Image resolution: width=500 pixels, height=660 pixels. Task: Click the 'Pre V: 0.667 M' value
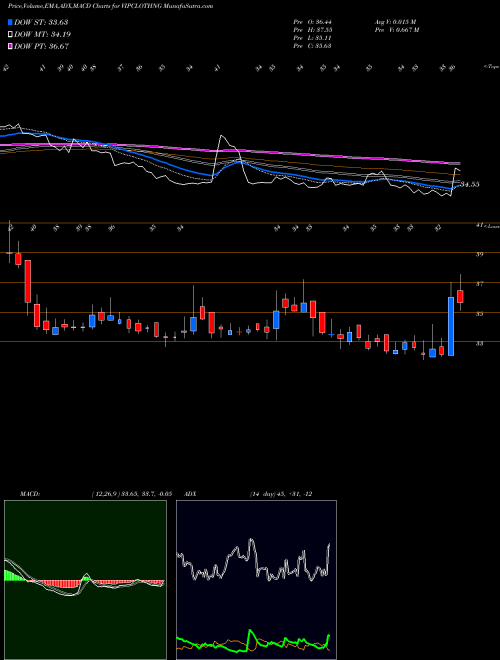(397, 30)
